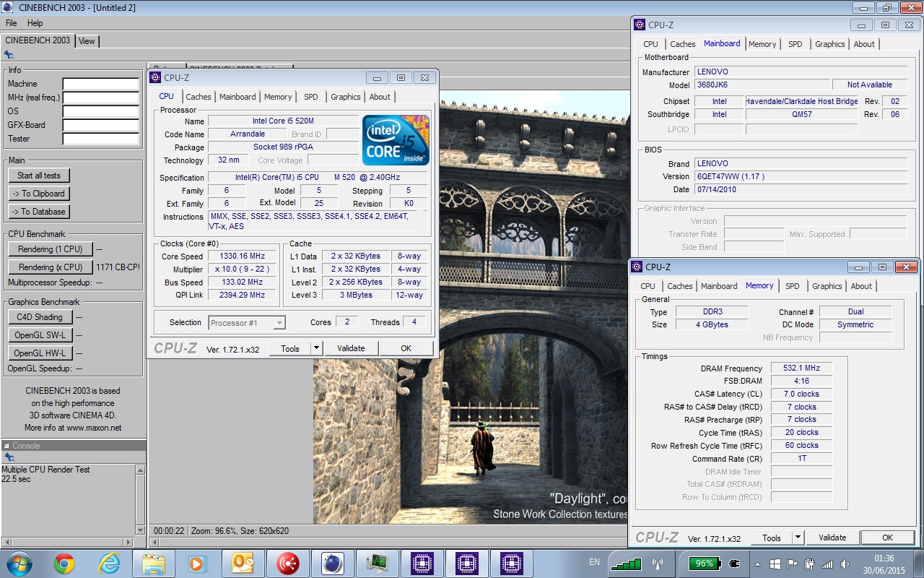Image resolution: width=924 pixels, height=578 pixels.
Task: Click the green signal bars tray gauge
Action: coord(625,564)
